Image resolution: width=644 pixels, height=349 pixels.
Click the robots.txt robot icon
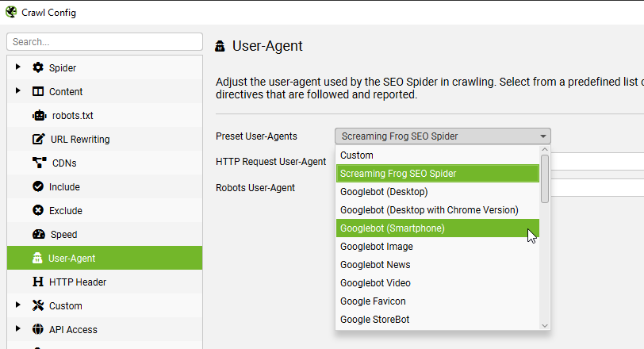pos(38,115)
